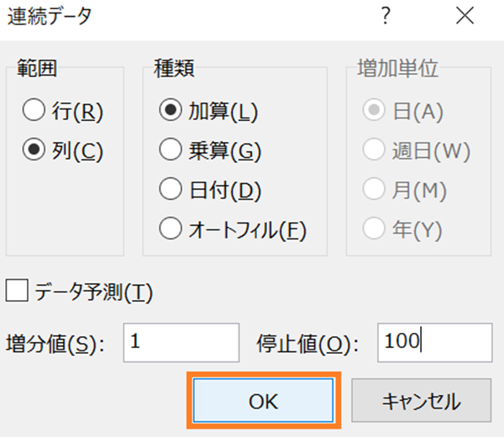
Task: Click the help question mark icon
Action: click(386, 16)
